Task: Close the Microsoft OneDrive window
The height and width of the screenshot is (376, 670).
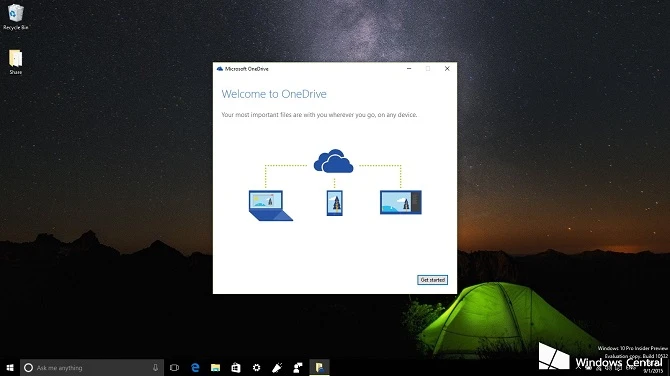Action: [447, 68]
